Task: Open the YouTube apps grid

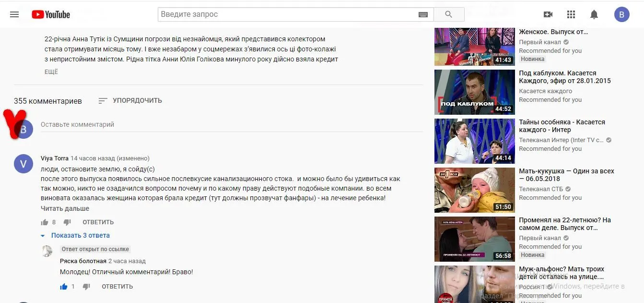Action: click(571, 14)
